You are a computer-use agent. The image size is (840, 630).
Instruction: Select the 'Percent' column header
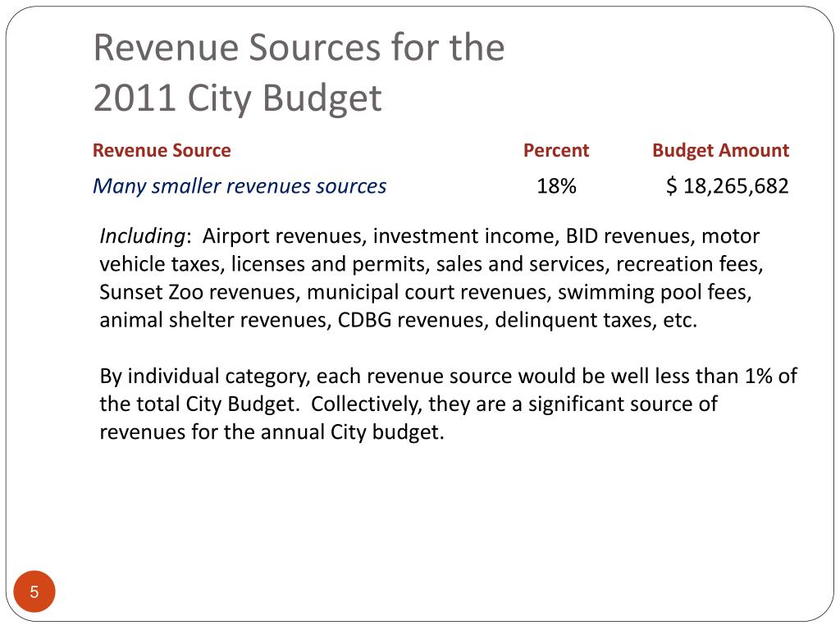[x=556, y=151]
